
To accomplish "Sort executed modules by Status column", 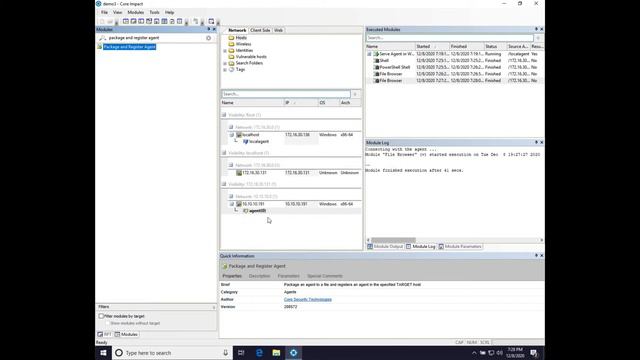I will [x=495, y=47].
